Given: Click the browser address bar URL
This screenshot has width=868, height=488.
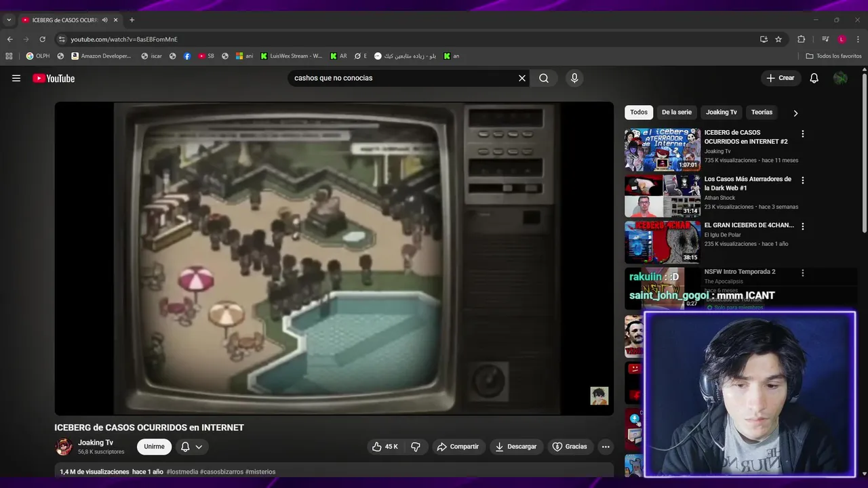Looking at the screenshot, I should pos(124,39).
